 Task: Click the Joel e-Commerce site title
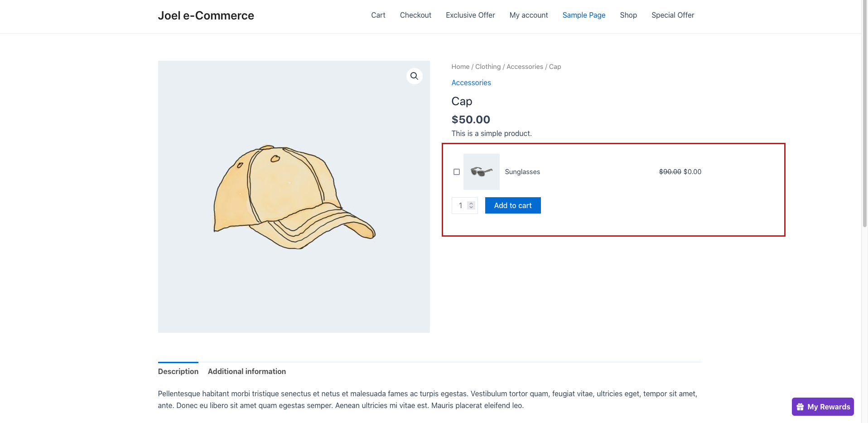[x=206, y=16]
